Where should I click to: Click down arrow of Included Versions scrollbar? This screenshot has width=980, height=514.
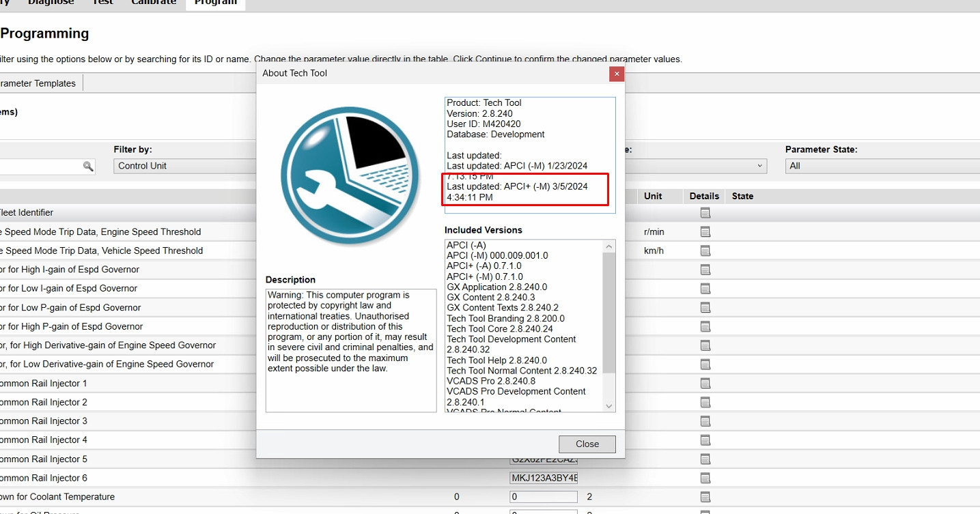(x=609, y=406)
